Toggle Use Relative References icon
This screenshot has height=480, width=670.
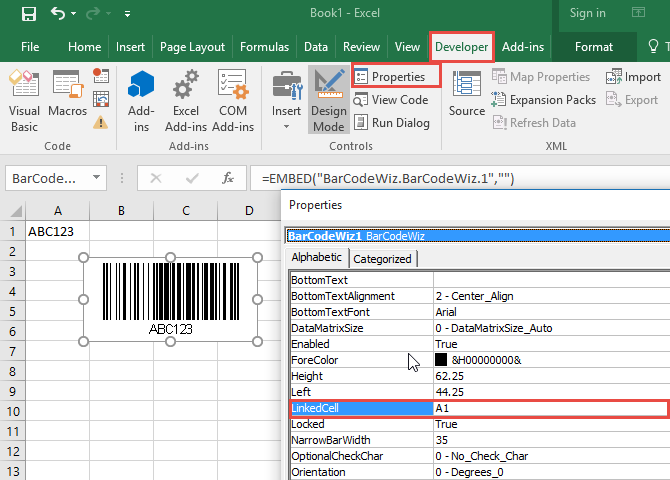(101, 99)
